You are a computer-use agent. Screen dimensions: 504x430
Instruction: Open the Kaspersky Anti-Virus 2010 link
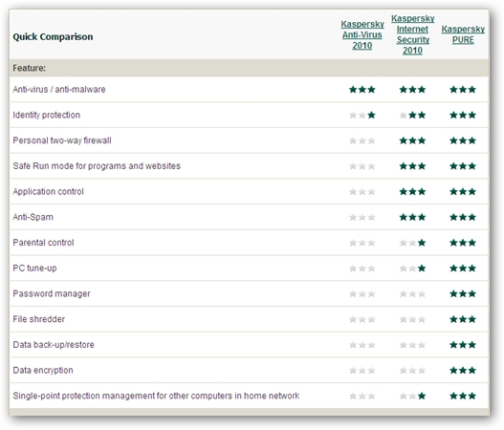pos(362,34)
